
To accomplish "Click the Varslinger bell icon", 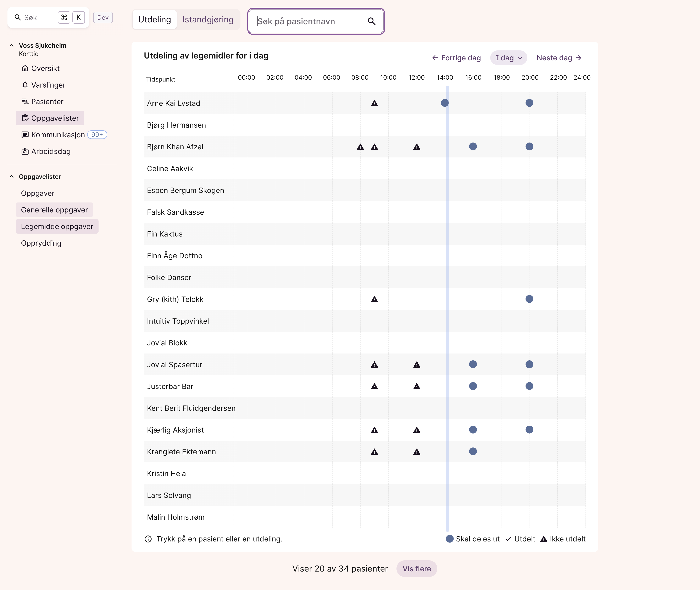I will pyautogui.click(x=25, y=85).
